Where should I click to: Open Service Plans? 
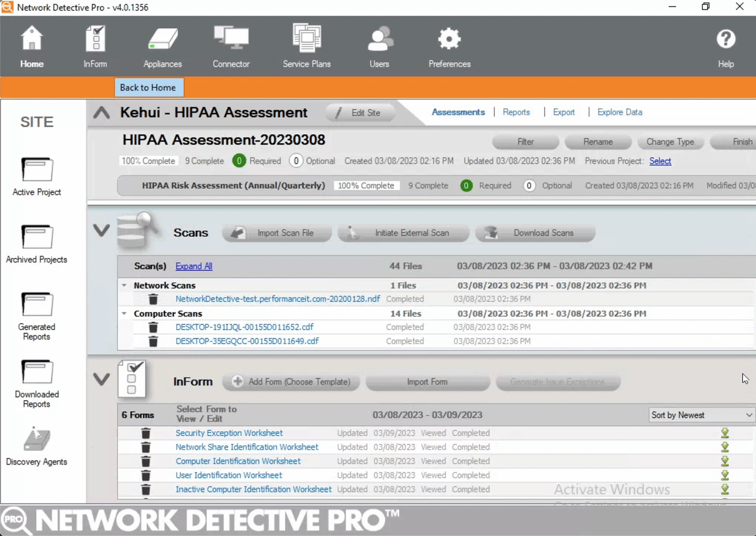(x=307, y=46)
